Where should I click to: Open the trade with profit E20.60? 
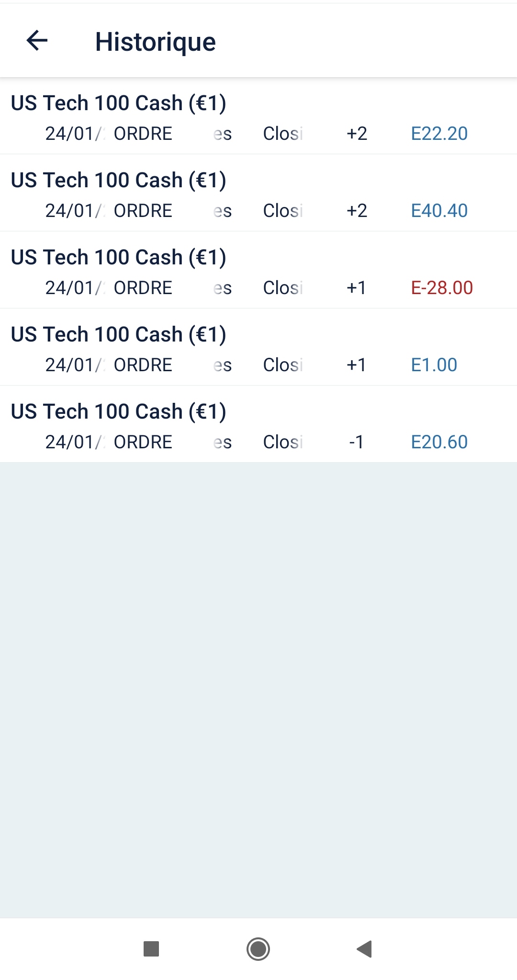tap(439, 442)
